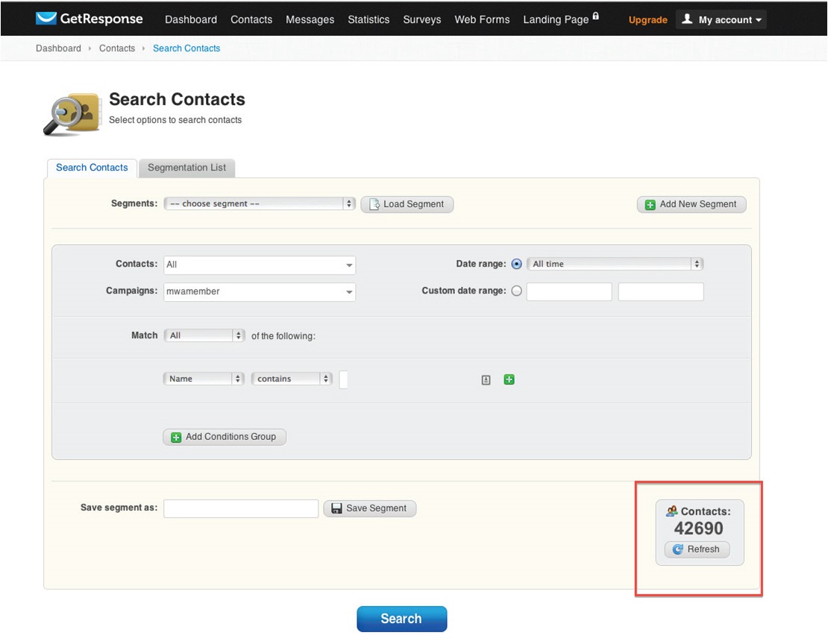Select the Date range radio button
This screenshot has width=828, height=644.
(x=517, y=264)
